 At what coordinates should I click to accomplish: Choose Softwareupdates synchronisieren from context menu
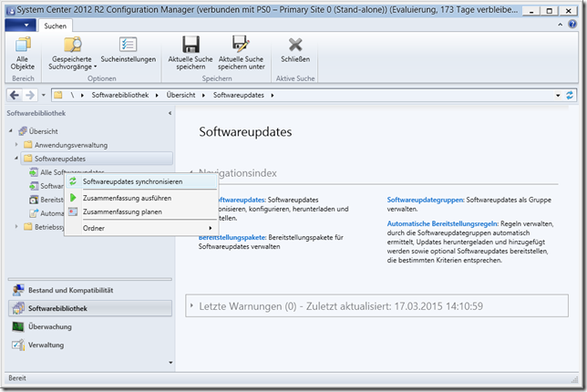point(141,181)
